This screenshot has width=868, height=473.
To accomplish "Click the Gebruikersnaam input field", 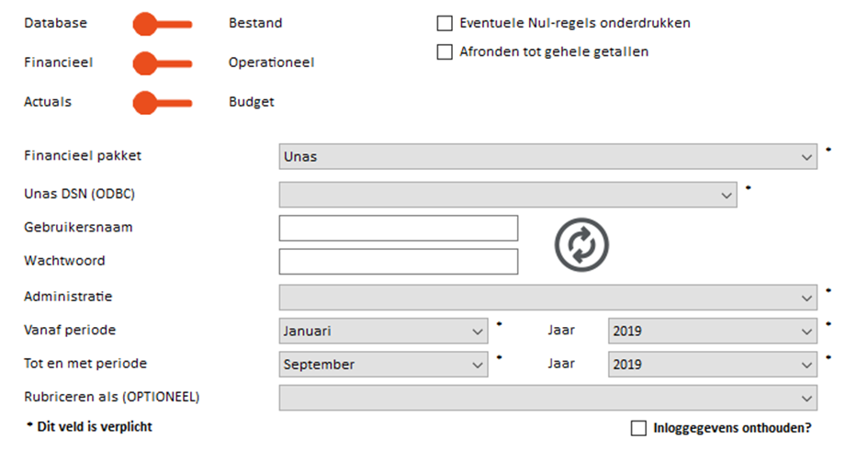I will click(399, 228).
